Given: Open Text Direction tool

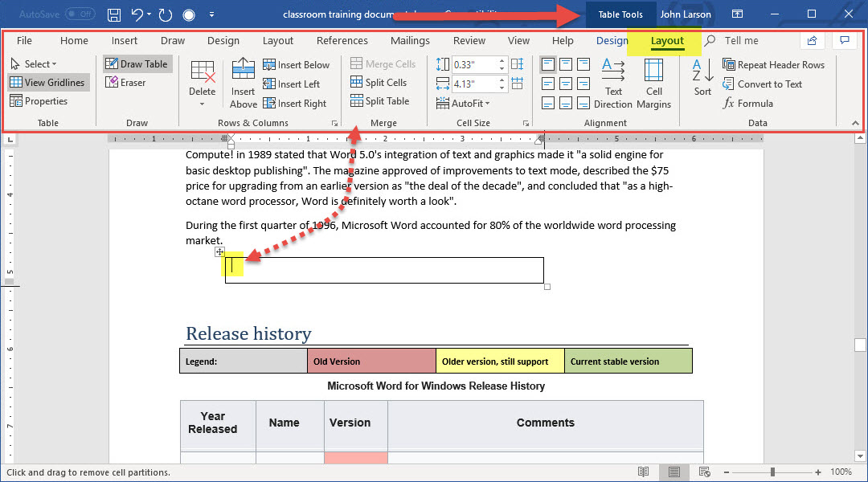Looking at the screenshot, I should (613, 83).
